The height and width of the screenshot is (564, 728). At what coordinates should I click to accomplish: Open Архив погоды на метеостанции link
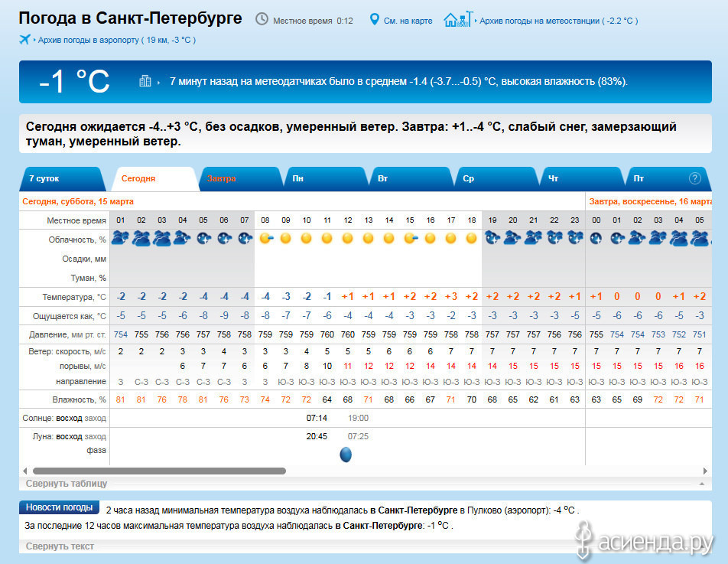[558, 21]
